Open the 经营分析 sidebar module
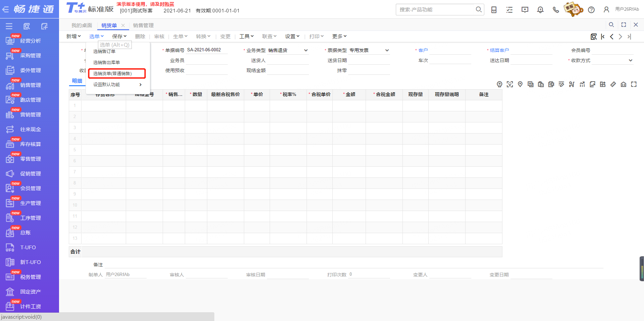The width and height of the screenshot is (644, 321). point(30,41)
